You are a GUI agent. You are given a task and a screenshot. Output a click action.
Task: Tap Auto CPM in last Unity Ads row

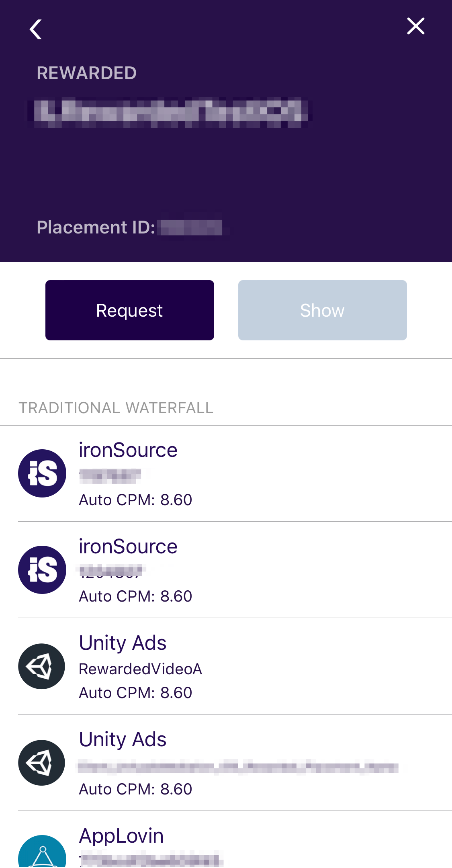(136, 789)
